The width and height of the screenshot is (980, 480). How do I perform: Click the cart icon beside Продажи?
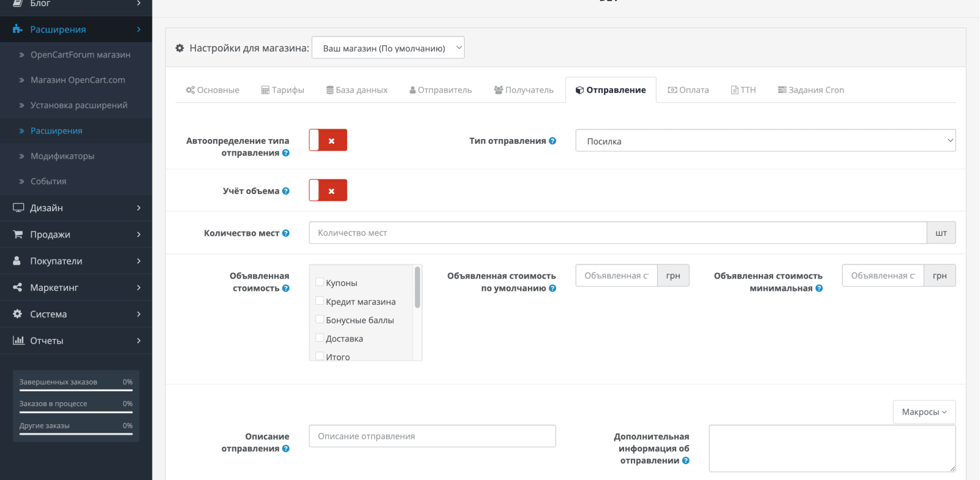tap(18, 234)
